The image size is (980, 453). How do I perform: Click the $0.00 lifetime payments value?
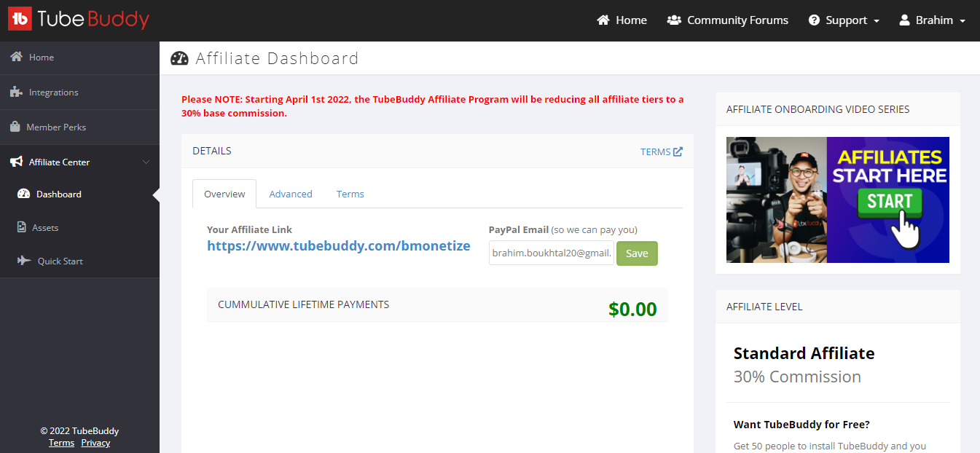pos(632,309)
